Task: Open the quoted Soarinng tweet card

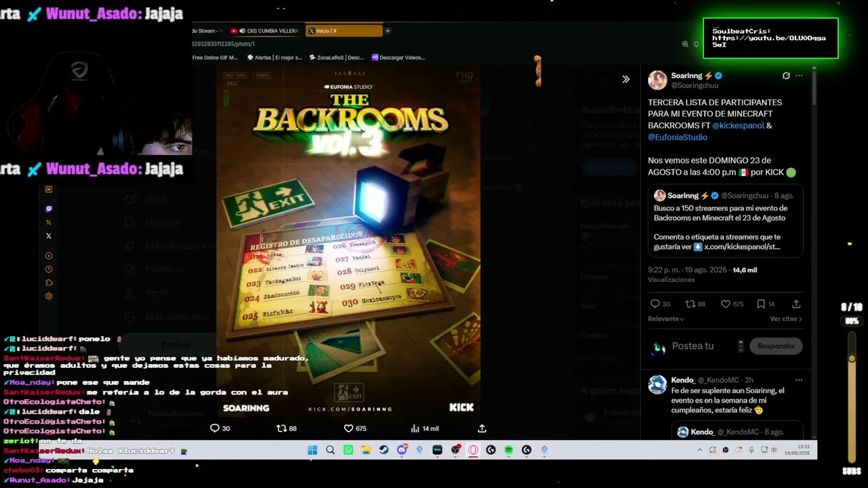Action: (725, 221)
